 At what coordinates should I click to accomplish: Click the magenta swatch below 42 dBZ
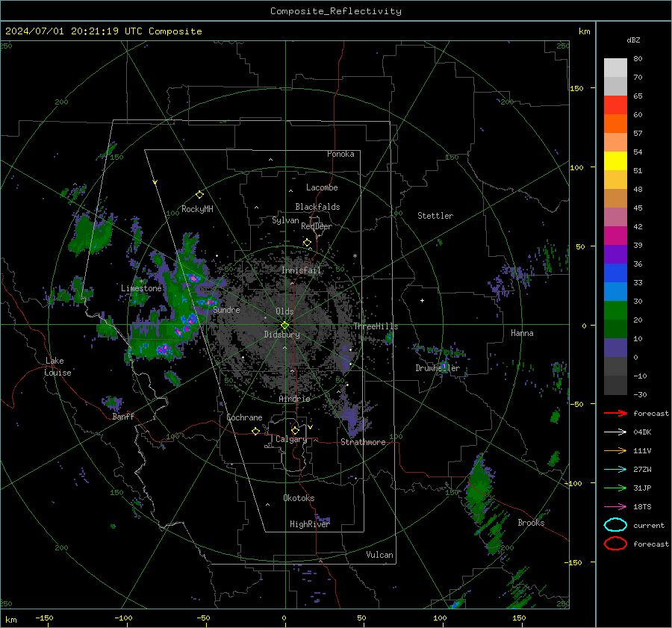pyautogui.click(x=615, y=236)
